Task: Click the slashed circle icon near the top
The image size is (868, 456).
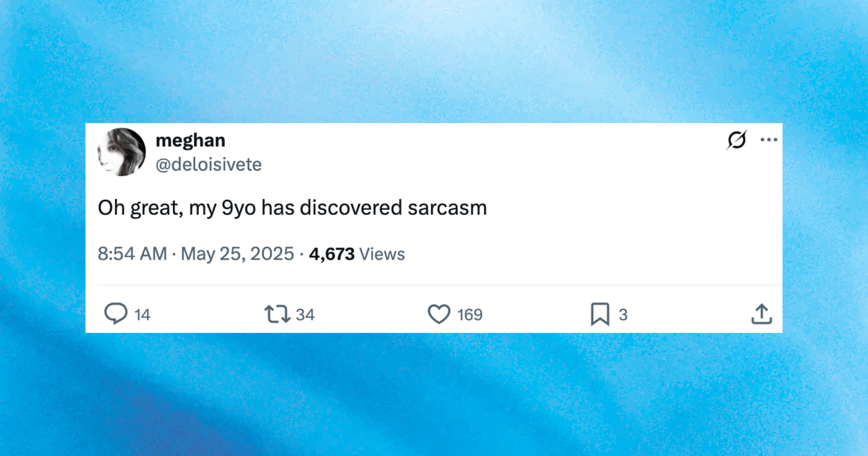Action: coord(736,139)
